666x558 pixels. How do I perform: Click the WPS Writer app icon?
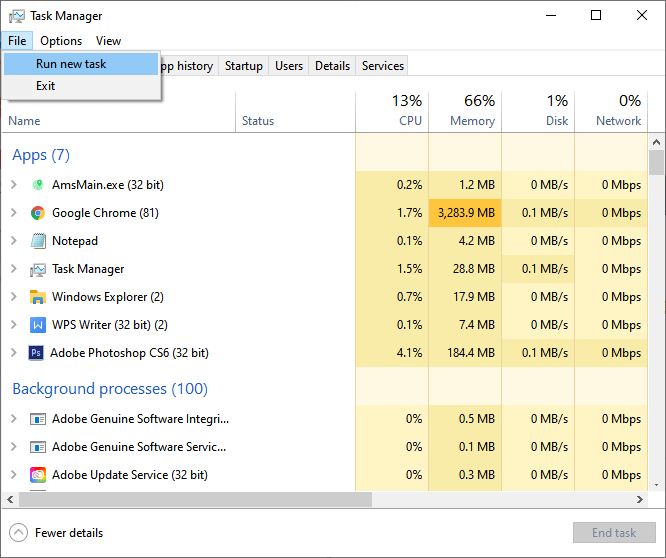tap(38, 325)
